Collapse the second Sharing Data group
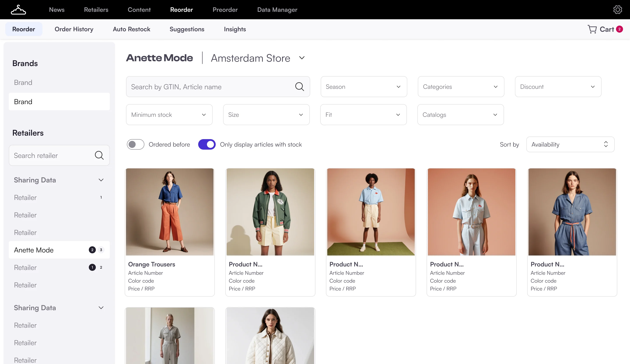 101,308
